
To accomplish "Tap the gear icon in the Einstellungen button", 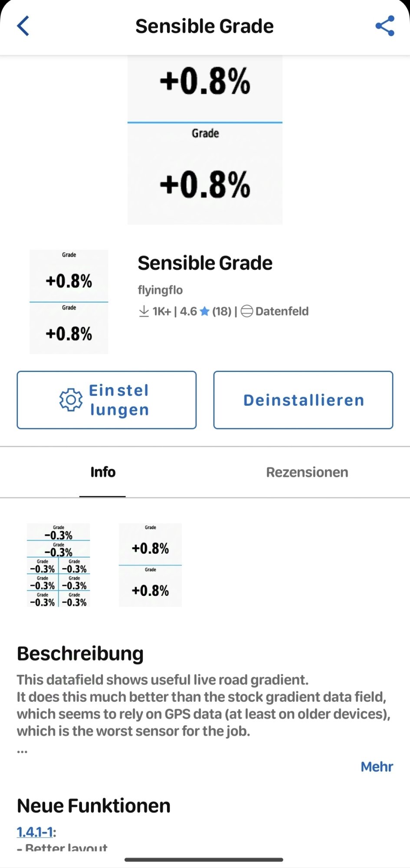I will (x=71, y=400).
